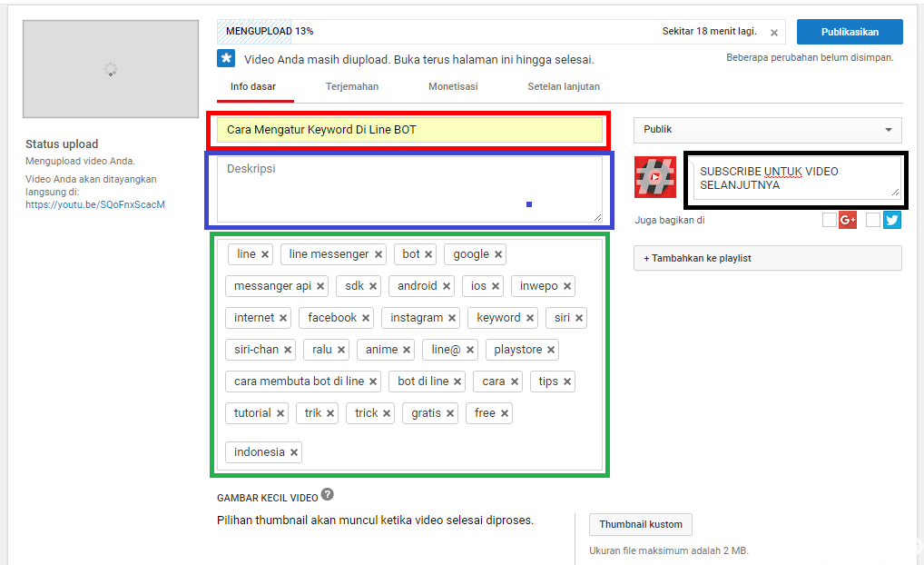
Task: Delete the "messanger api" tag
Action: [320, 286]
